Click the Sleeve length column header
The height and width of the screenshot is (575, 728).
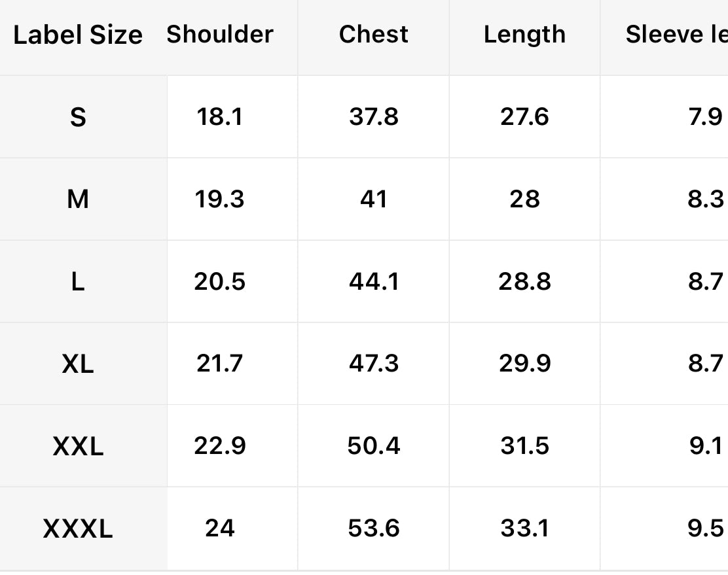click(676, 35)
